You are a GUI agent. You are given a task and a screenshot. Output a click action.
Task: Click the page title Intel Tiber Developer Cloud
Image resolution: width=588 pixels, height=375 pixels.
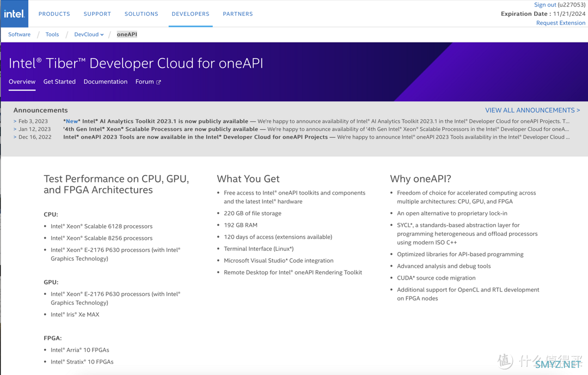coord(136,63)
